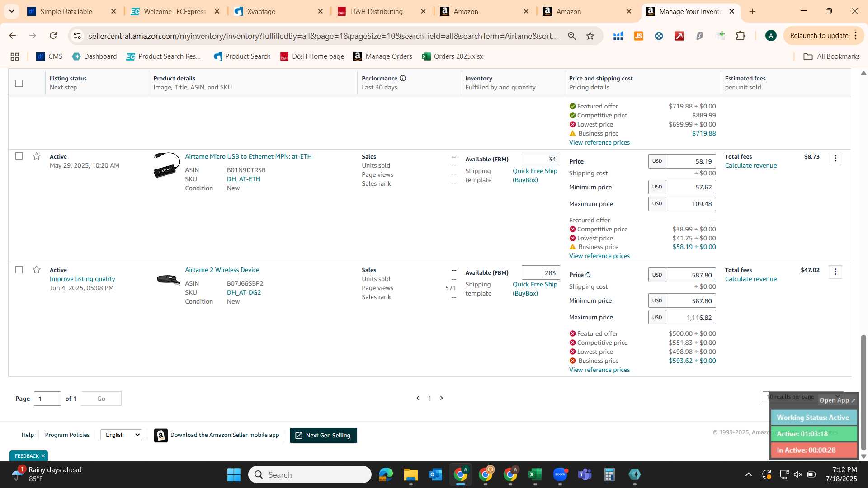Click the Page number input field
The width and height of the screenshot is (868, 488).
[x=47, y=399]
